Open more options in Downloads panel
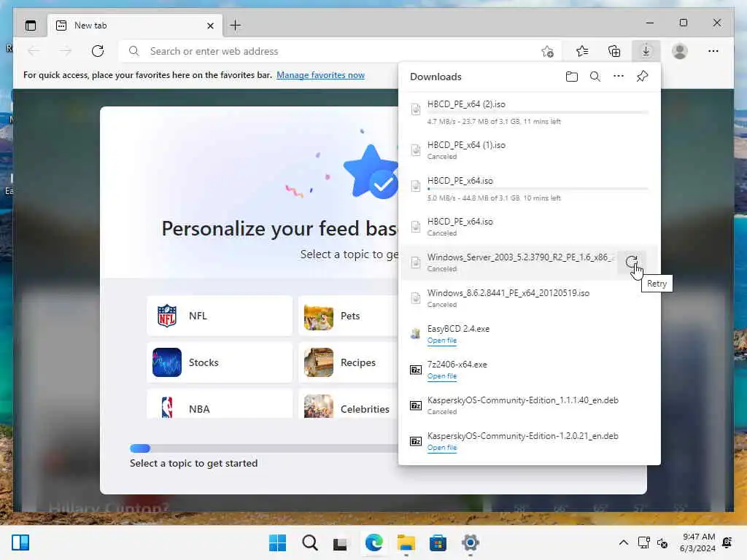747x560 pixels. pyautogui.click(x=619, y=76)
